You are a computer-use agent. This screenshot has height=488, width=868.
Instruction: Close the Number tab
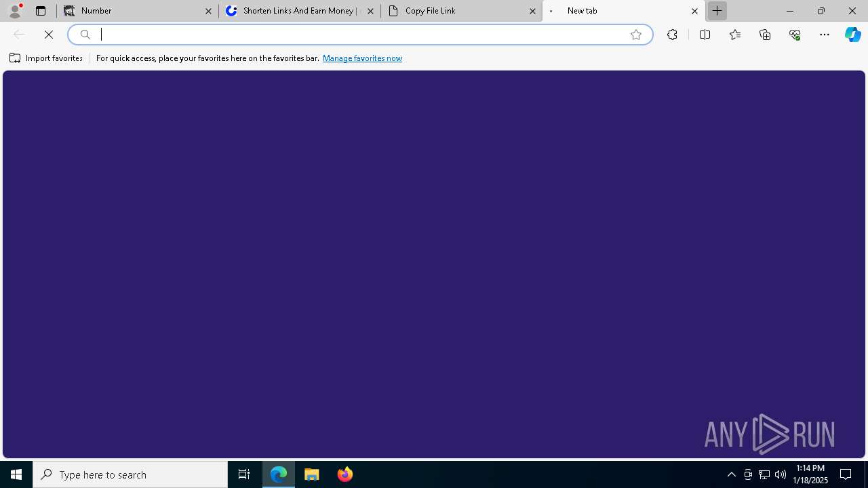click(x=208, y=11)
